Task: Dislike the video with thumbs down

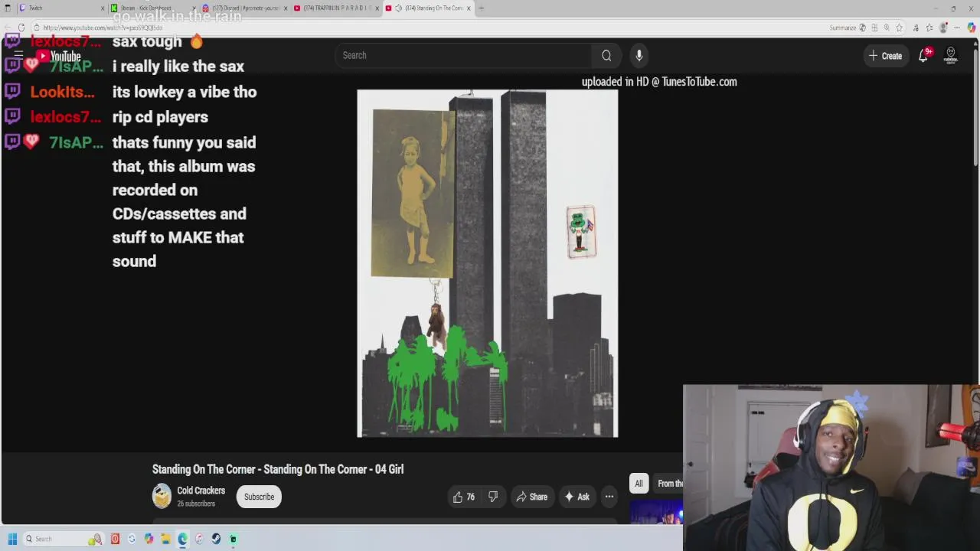Action: [x=493, y=497]
